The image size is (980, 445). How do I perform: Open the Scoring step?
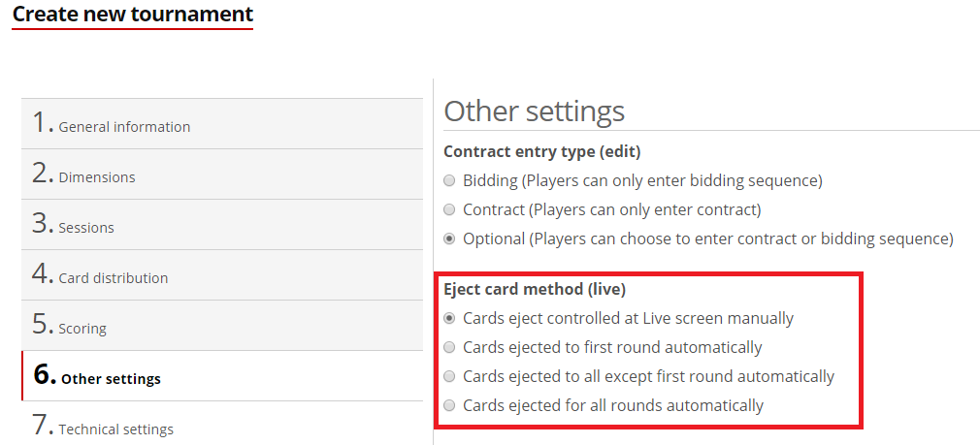point(82,328)
